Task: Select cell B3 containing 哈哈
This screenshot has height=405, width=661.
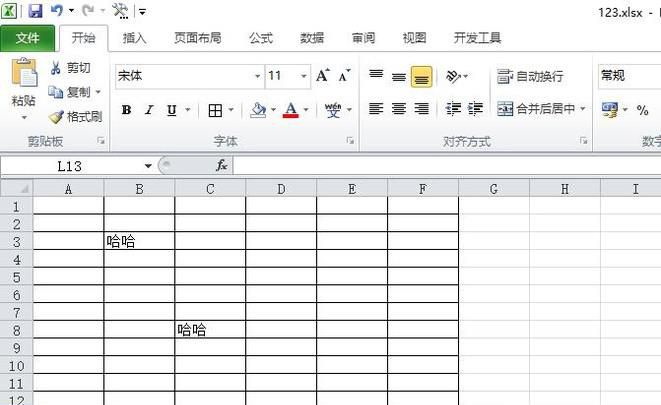Action: [x=139, y=241]
